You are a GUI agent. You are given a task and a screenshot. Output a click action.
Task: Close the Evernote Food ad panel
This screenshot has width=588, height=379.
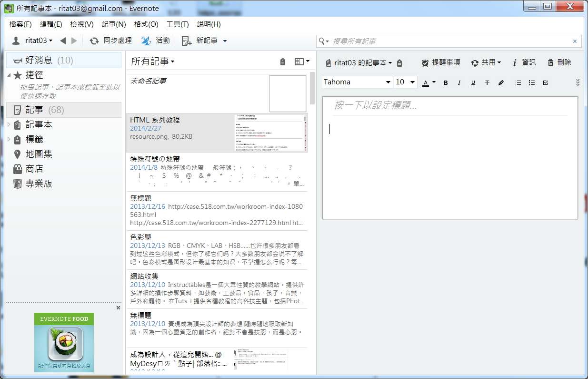(x=118, y=308)
